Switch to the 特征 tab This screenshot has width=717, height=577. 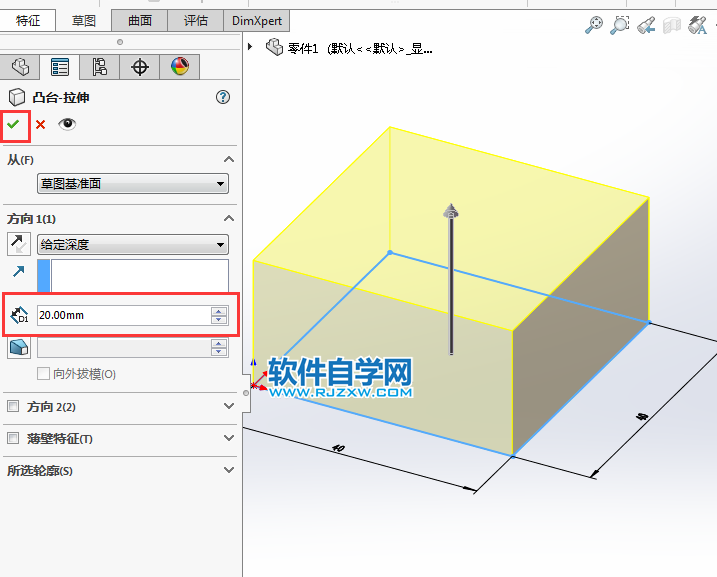28,21
